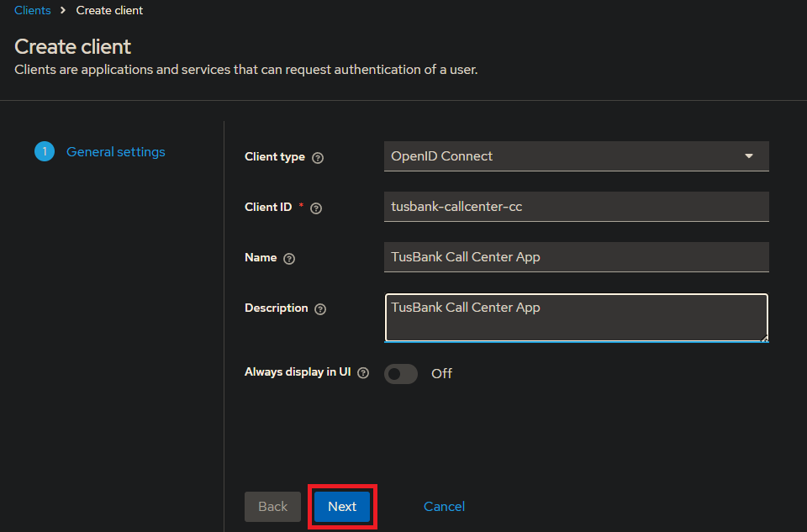Open help icon beside Client type
This screenshot has height=532, width=807.
[x=318, y=158]
